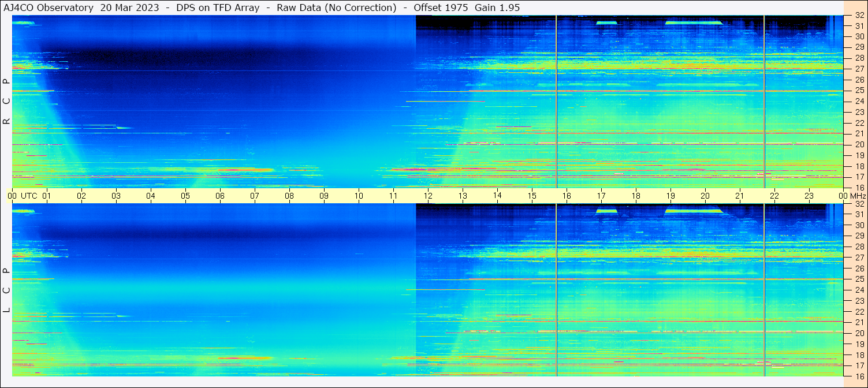Click the RCP vertical label of upper spectrogram

click(6, 101)
